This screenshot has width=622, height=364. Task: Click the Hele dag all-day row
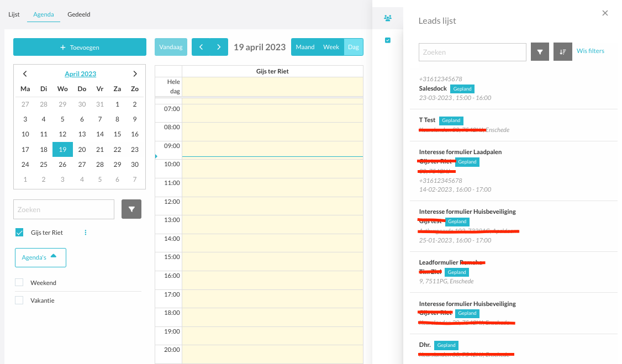272,87
